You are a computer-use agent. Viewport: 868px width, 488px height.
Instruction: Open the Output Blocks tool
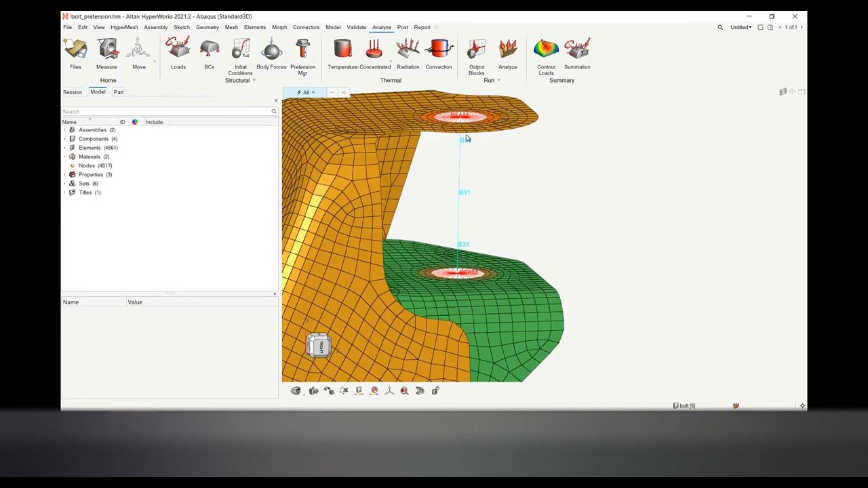pyautogui.click(x=477, y=57)
